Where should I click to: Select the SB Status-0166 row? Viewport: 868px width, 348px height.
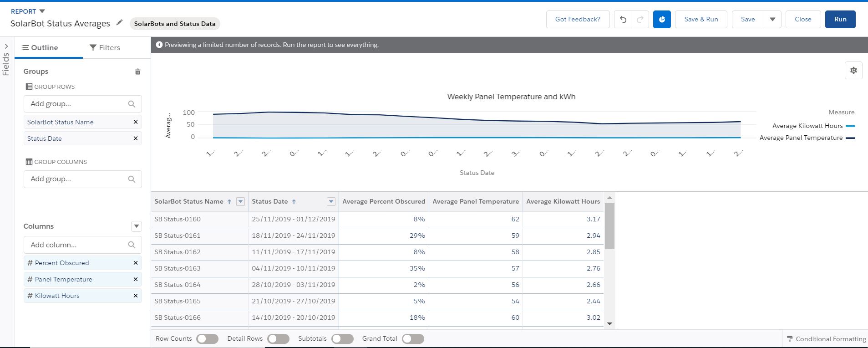click(377, 317)
